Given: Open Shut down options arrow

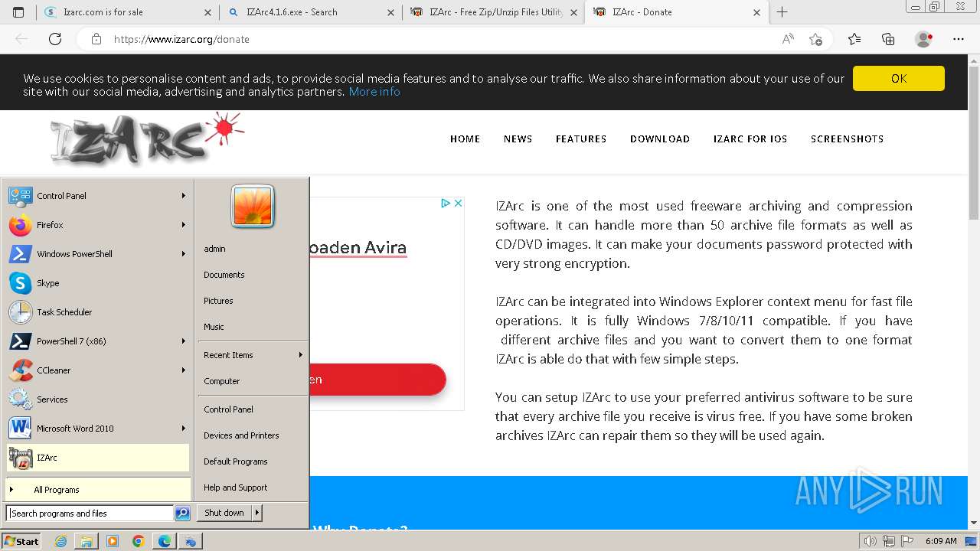Looking at the screenshot, I should tap(257, 513).
